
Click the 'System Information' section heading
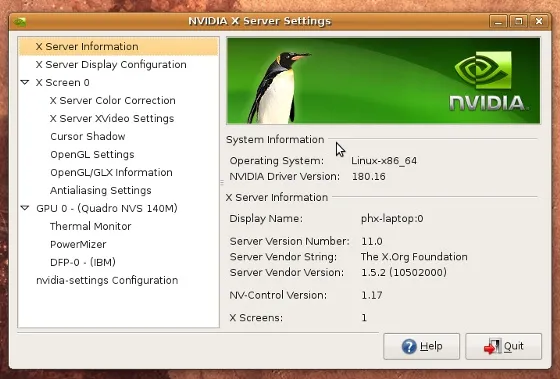point(275,140)
